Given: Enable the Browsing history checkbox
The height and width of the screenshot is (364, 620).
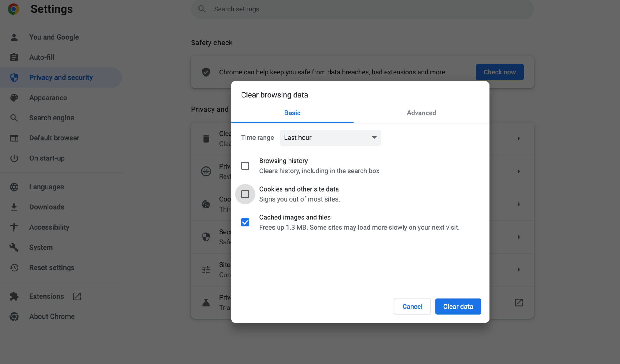Looking at the screenshot, I should [245, 166].
